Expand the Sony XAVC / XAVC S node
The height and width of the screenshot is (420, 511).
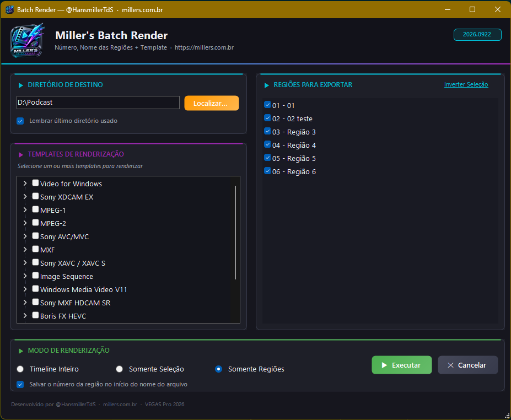click(x=25, y=262)
